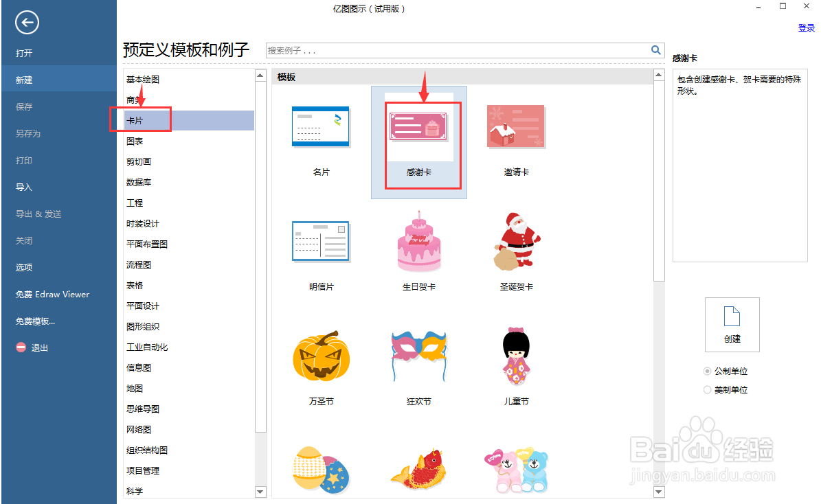Viewport: 821px width, 504px height.
Task: Pick the 狂欢节 carnival mask template
Action: tap(419, 368)
